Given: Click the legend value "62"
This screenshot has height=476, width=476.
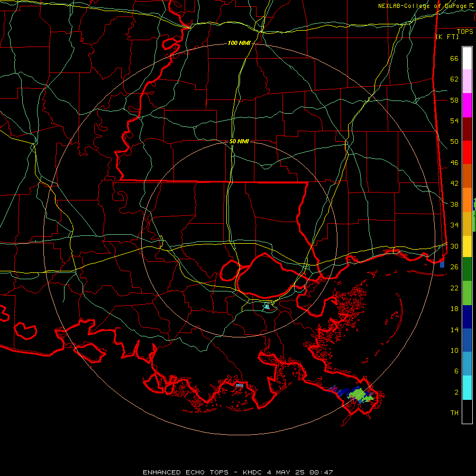Looking at the screenshot, I should 454,79.
